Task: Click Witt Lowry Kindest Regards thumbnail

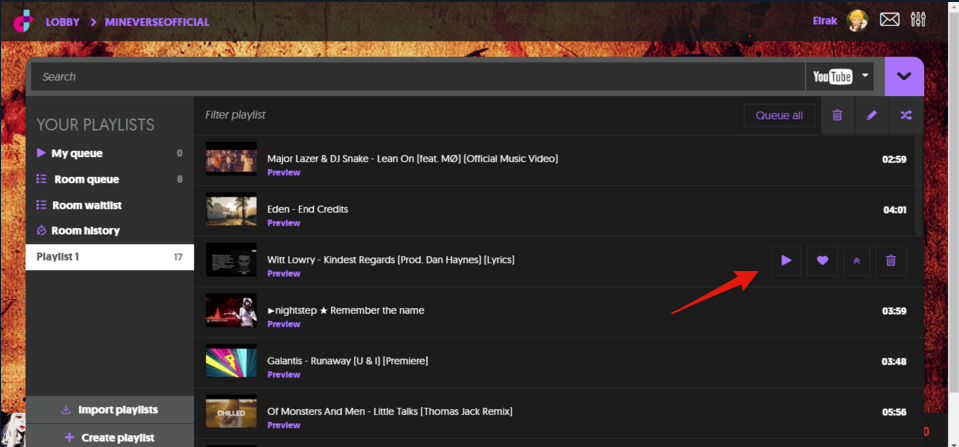Action: [x=231, y=260]
